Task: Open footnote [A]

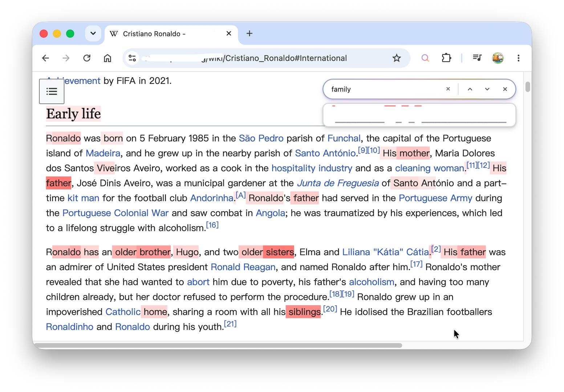Action: pyautogui.click(x=241, y=195)
